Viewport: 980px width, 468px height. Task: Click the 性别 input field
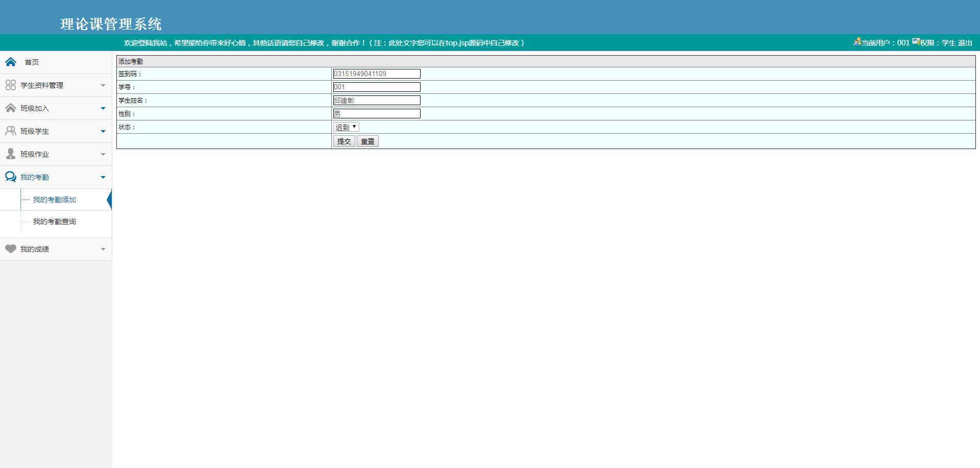pyautogui.click(x=377, y=113)
